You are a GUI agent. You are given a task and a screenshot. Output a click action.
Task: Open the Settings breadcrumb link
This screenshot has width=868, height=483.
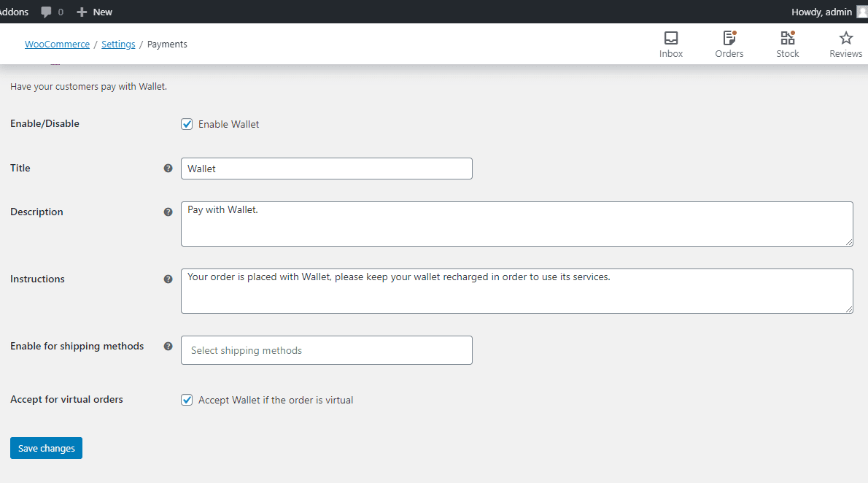[118, 44]
